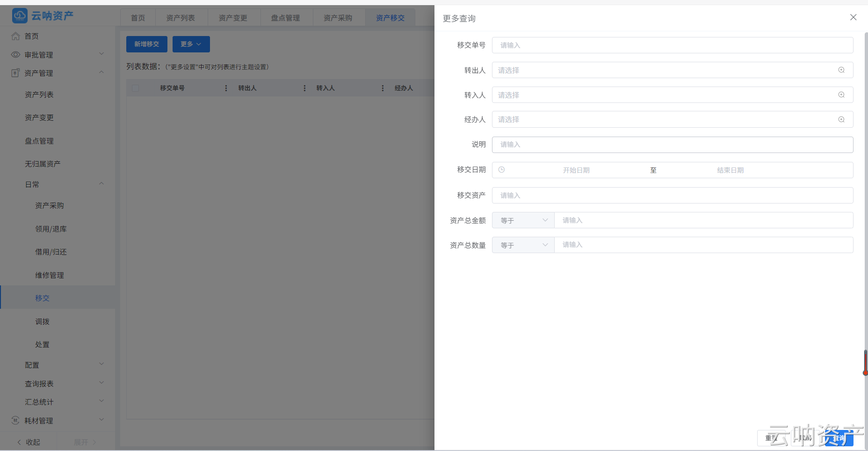Click the document icon beside 资产管理
Image resolution: width=868 pixels, height=451 pixels.
15,73
